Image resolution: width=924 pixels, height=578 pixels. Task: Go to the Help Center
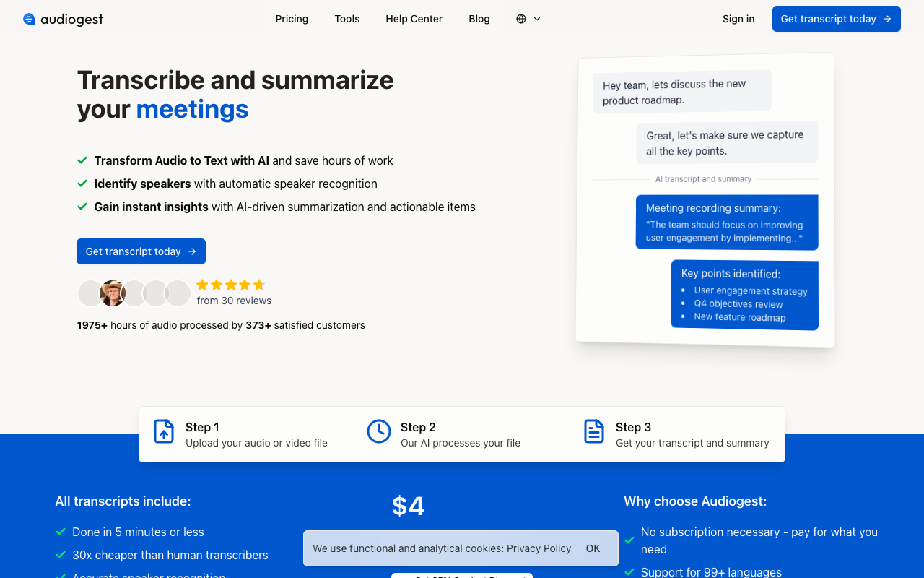414,19
